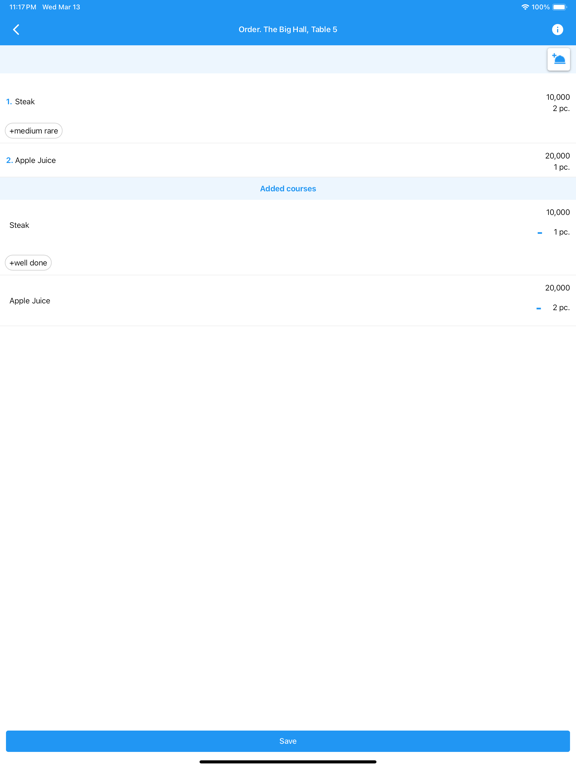This screenshot has width=576, height=768.
Task: Tap the Order. The Big Hall, Table 5 title
Action: pos(288,29)
